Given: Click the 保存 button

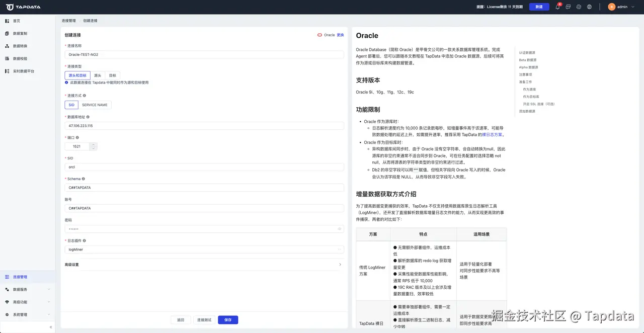Looking at the screenshot, I should point(228,320).
